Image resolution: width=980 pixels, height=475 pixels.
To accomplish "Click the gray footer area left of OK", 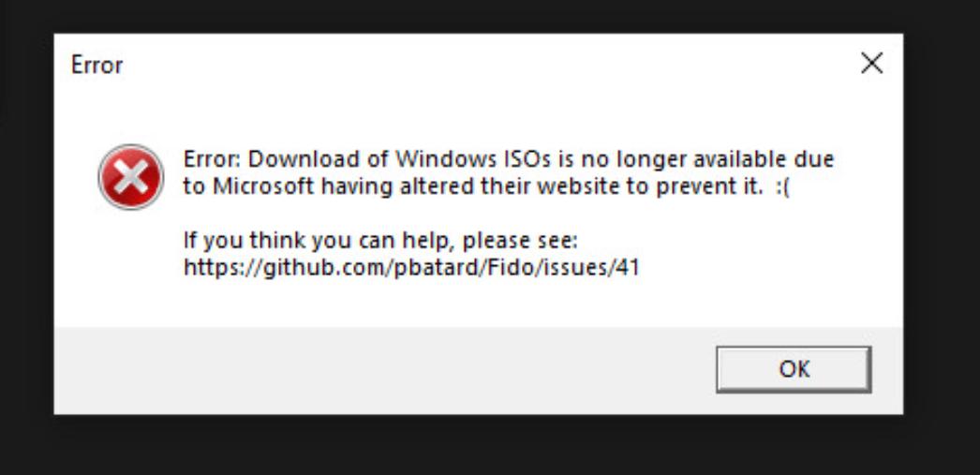I will (x=375, y=369).
